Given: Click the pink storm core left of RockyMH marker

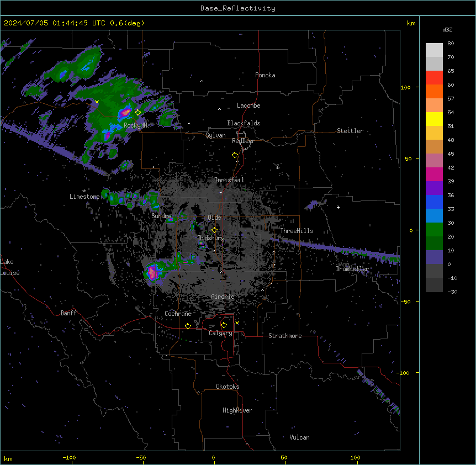Looking at the screenshot, I should (124, 113).
